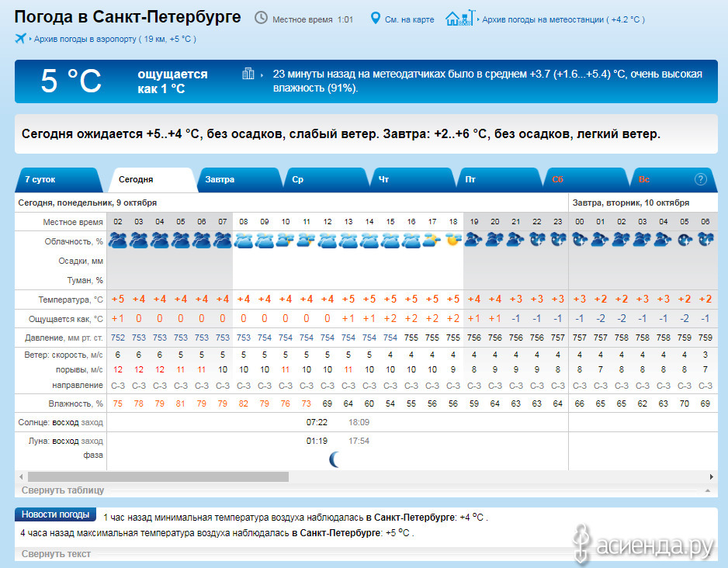Click the cloud icon for hour 02 today
Image resolution: width=728 pixels, height=568 pixels.
pos(118,241)
